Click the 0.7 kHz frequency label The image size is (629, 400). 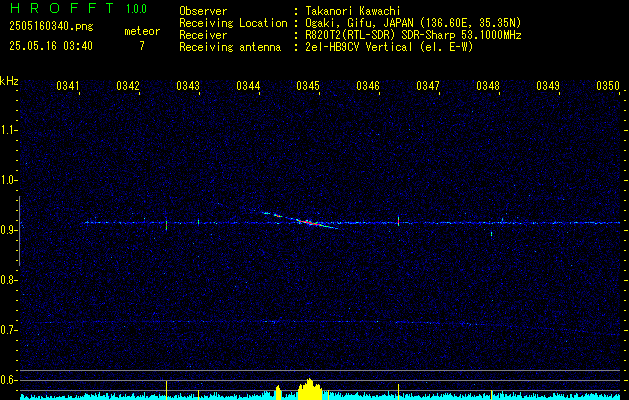tap(8, 330)
